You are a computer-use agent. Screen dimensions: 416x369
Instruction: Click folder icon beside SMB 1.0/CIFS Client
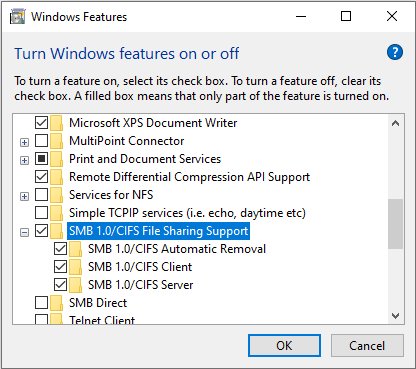pos(75,267)
